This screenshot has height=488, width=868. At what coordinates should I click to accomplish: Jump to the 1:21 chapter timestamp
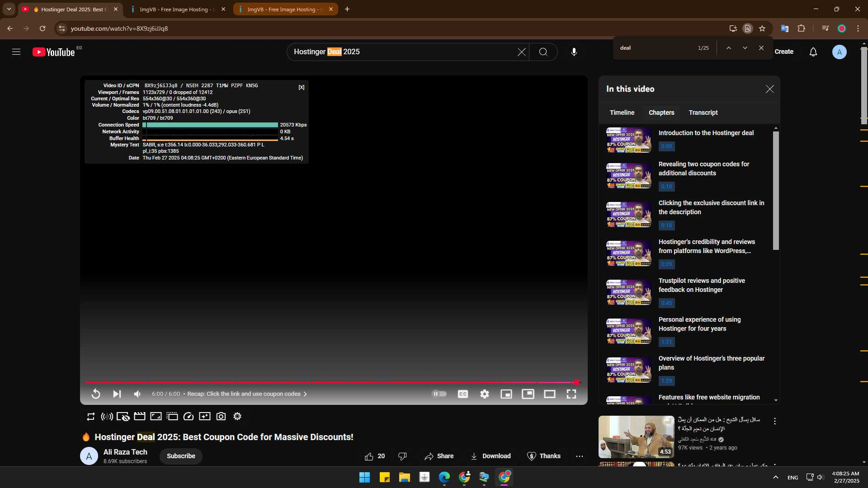[x=666, y=342]
